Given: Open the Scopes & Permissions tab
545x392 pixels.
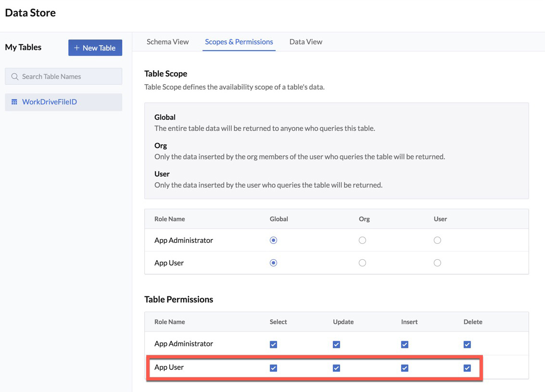Looking at the screenshot, I should click(x=239, y=42).
